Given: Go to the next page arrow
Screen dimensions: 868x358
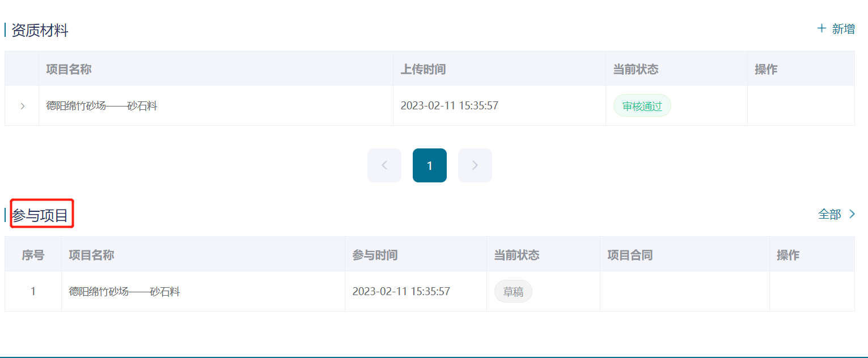Looking at the screenshot, I should click(475, 165).
